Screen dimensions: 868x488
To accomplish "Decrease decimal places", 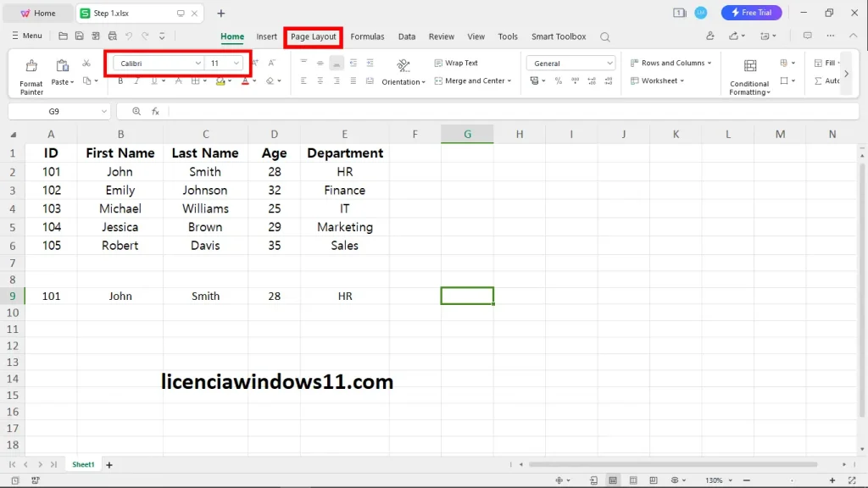I will point(609,80).
